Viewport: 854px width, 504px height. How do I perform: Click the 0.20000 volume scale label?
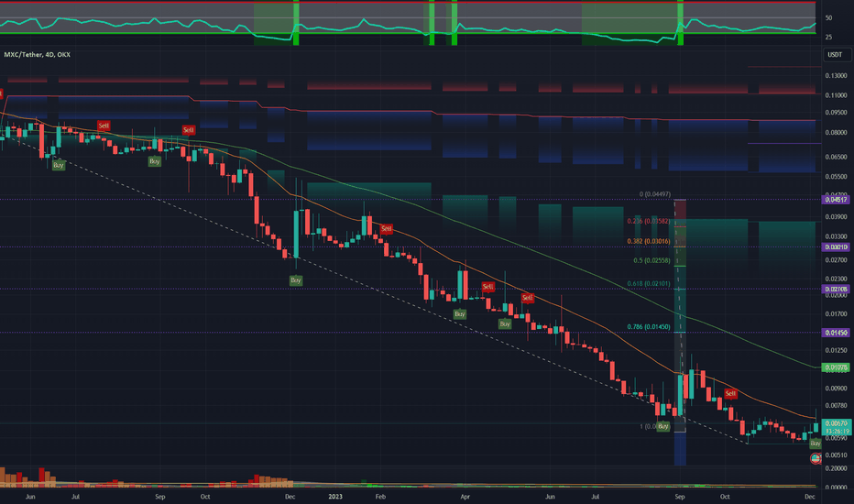tap(836, 468)
